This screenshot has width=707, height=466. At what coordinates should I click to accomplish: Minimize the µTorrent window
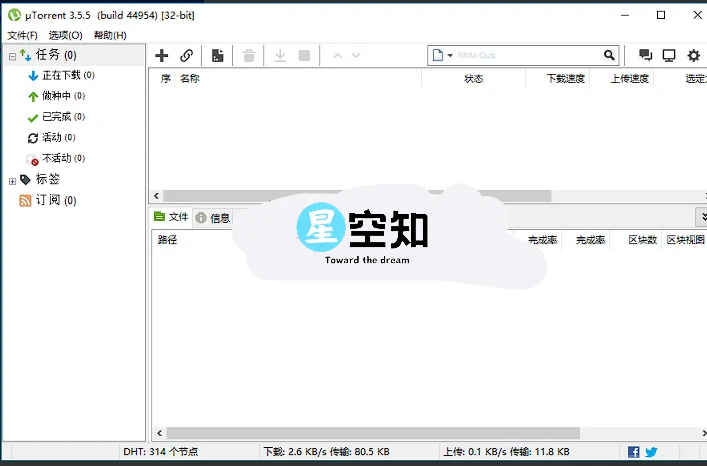click(x=625, y=15)
